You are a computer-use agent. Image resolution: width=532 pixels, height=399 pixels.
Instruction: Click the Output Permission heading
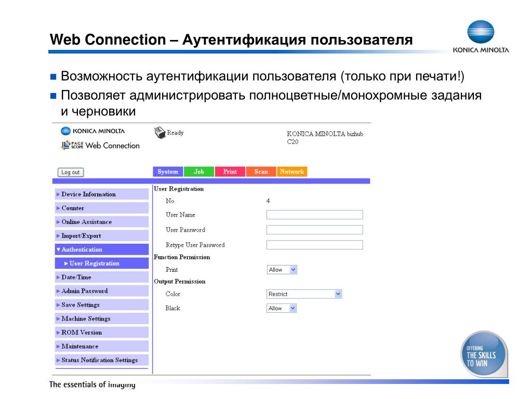[179, 281]
